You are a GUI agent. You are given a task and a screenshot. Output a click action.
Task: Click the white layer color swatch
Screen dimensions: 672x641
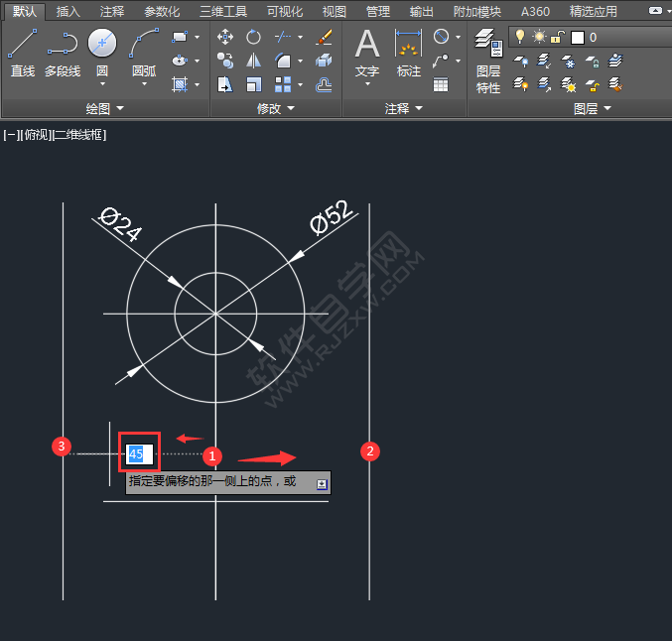578,38
